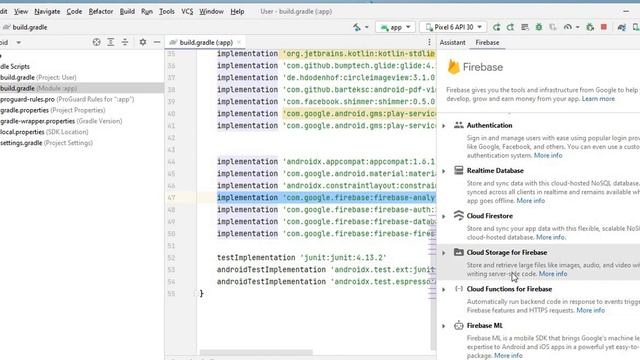This screenshot has height=360, width=640.
Task: Click the Collapse All icon in the Project panel
Action: point(125,42)
